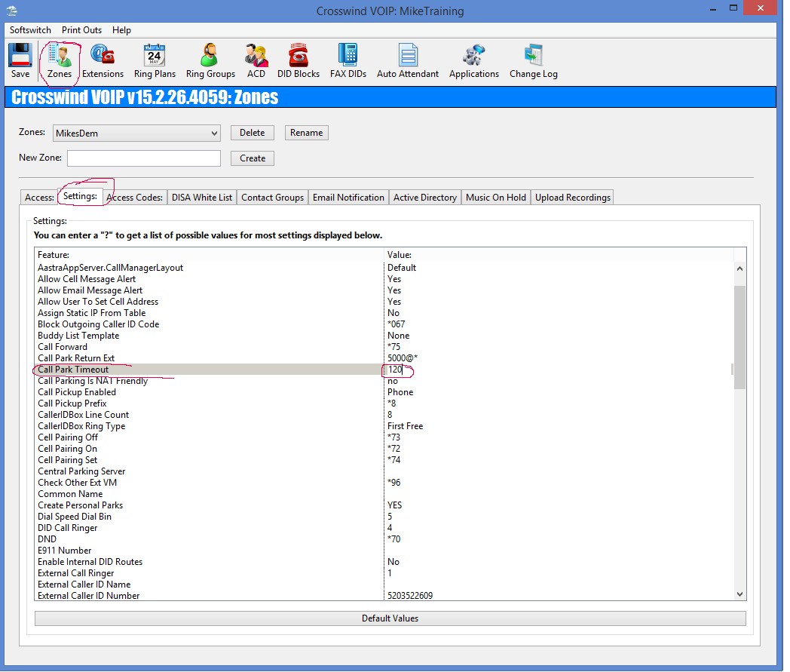Click the Delete zone button
This screenshot has height=672, width=790.
[x=252, y=133]
